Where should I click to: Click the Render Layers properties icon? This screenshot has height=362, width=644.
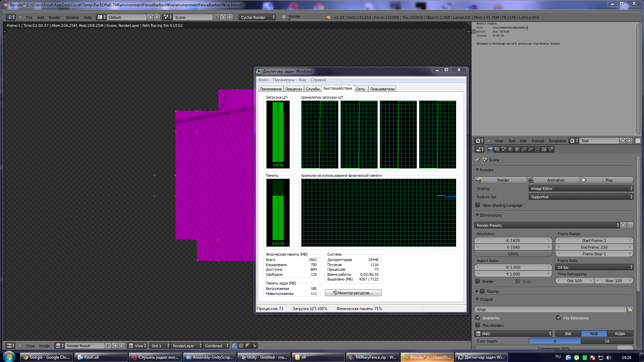click(497, 150)
